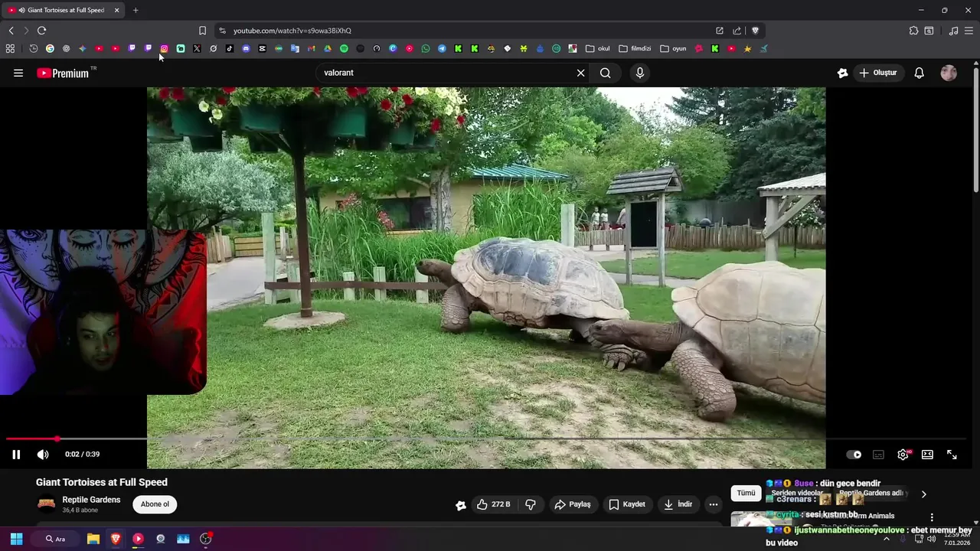Like the video with 272 B
The width and height of the screenshot is (980, 551).
[494, 504]
